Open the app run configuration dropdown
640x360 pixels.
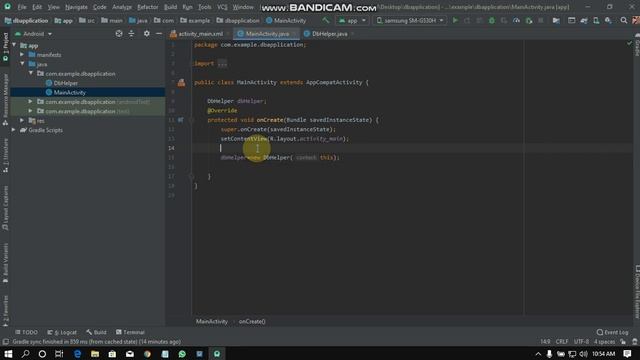pyautogui.click(x=352, y=20)
